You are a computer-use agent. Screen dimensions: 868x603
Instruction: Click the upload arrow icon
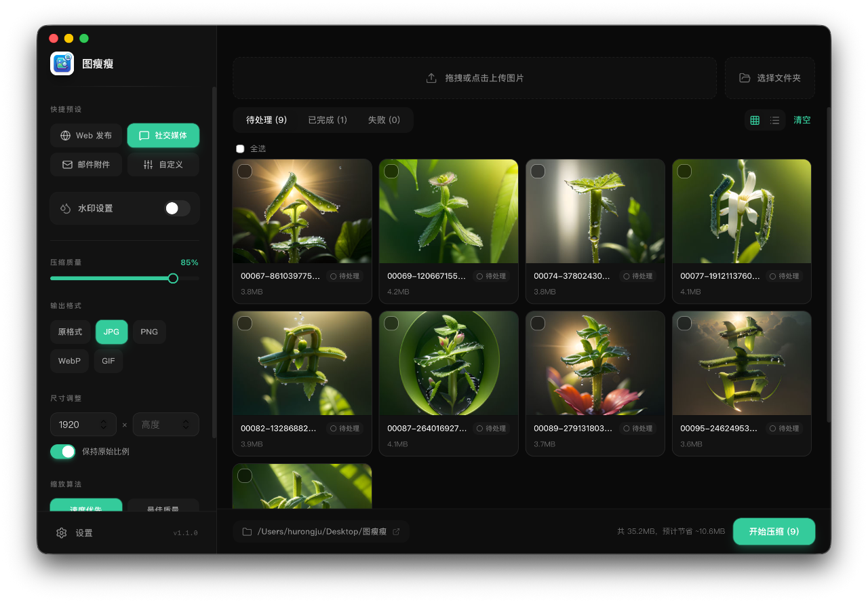(431, 78)
